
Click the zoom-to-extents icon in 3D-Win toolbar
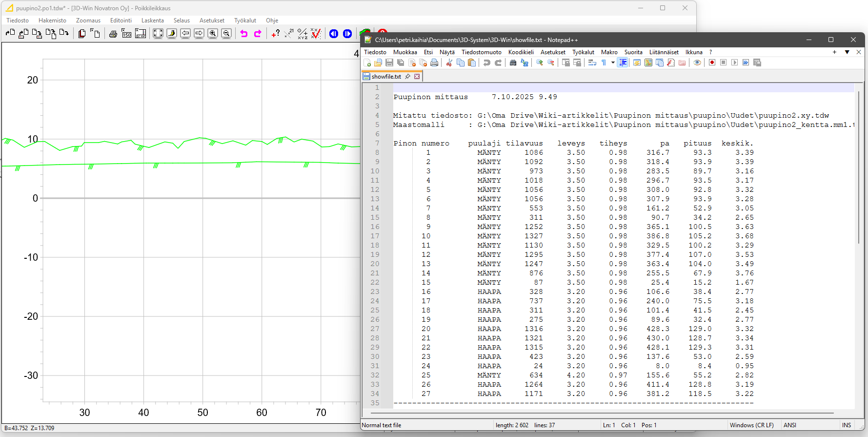pyautogui.click(x=158, y=33)
